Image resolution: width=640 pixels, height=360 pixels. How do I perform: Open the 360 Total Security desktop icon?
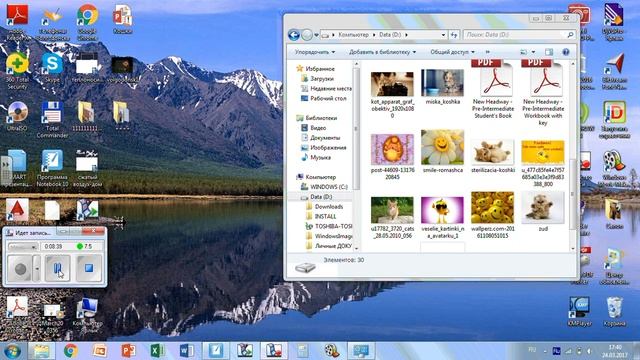click(17, 70)
